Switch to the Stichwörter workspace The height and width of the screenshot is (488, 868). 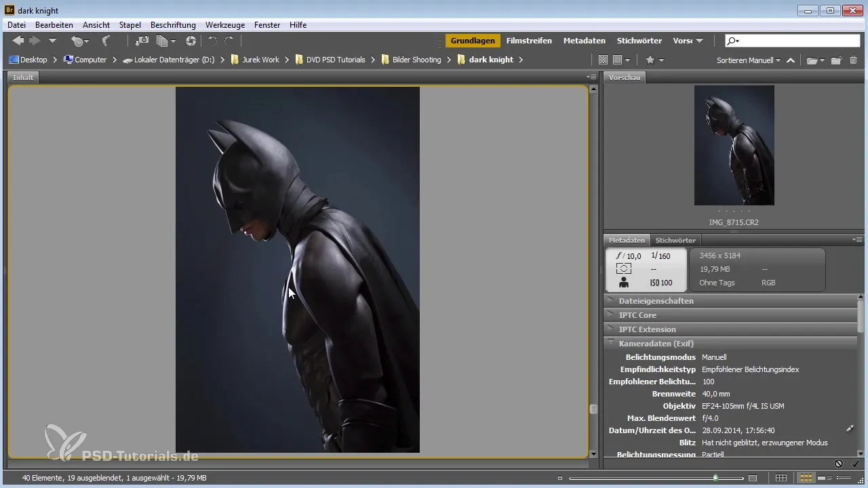[x=640, y=41]
